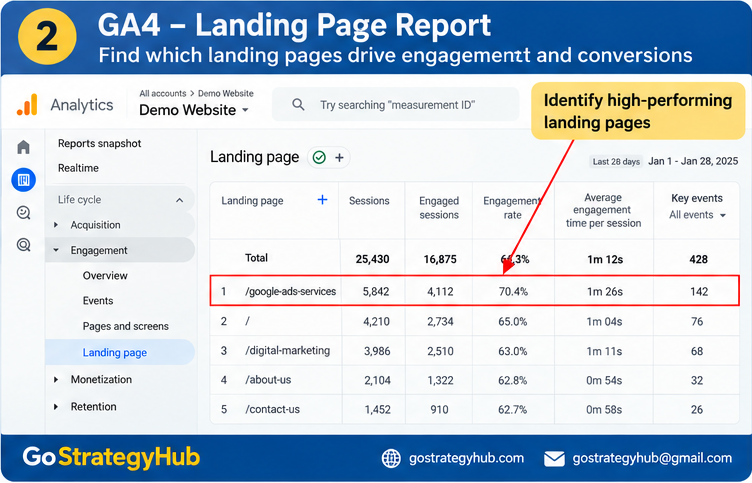Screen dimensions: 752x483
Task: Click total key events 428
Action: pyautogui.click(x=698, y=259)
